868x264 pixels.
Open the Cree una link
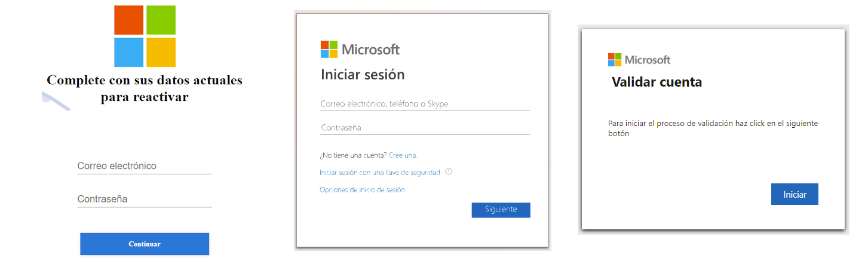pos(403,155)
